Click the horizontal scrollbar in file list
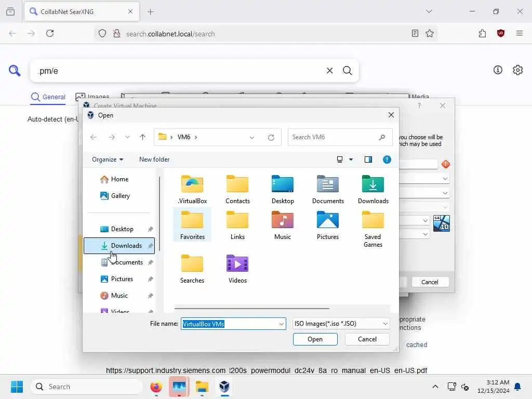 coord(252,309)
